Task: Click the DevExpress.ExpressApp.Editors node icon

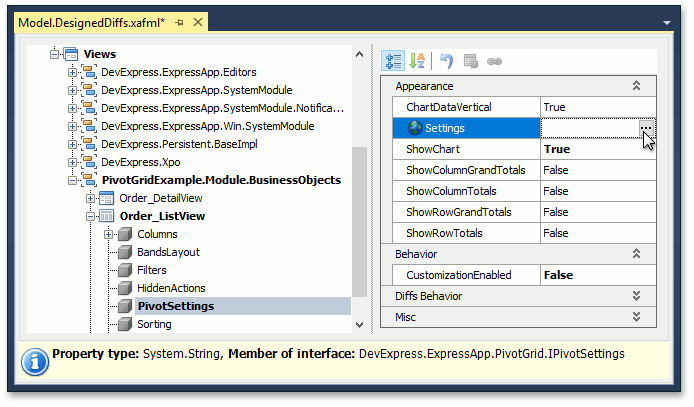Action: pos(89,72)
